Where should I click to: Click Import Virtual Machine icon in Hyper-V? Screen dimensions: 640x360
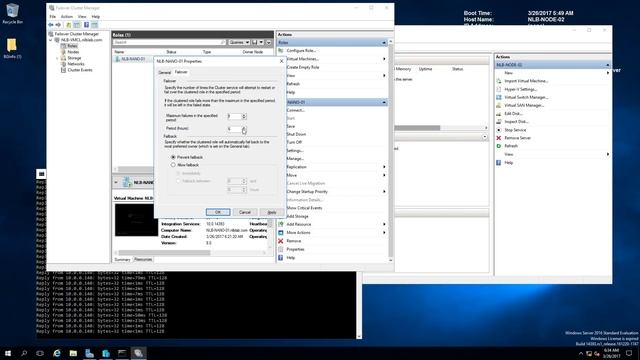[498, 81]
